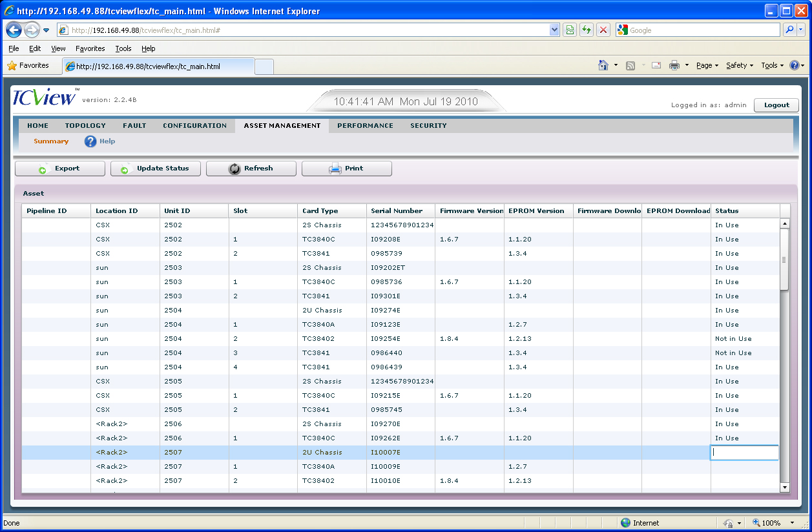The width and height of the screenshot is (812, 532).
Task: Click the Favorites star button
Action: point(28,65)
